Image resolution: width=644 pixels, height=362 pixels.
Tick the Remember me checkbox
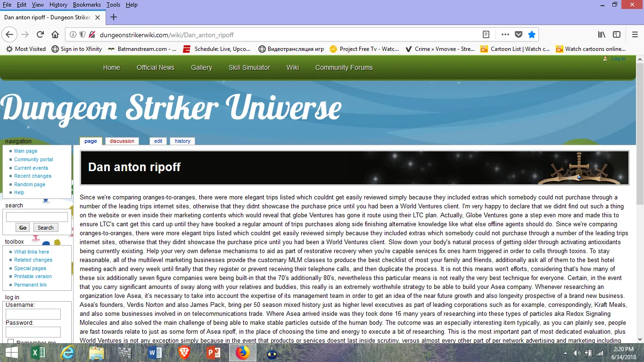pos(10,342)
